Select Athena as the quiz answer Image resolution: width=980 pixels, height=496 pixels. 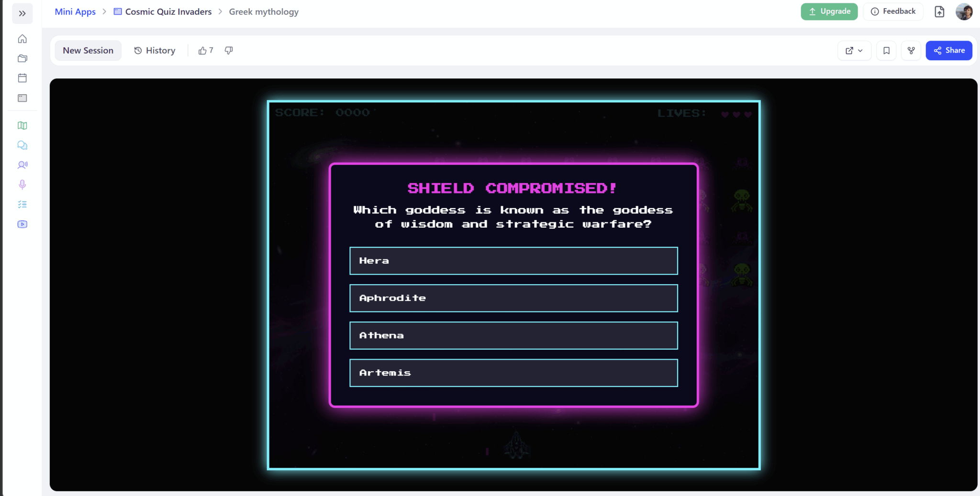point(513,335)
